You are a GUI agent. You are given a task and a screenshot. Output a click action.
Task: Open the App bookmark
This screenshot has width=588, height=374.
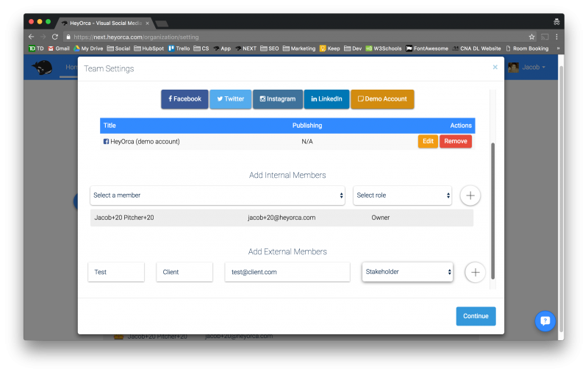tap(222, 48)
